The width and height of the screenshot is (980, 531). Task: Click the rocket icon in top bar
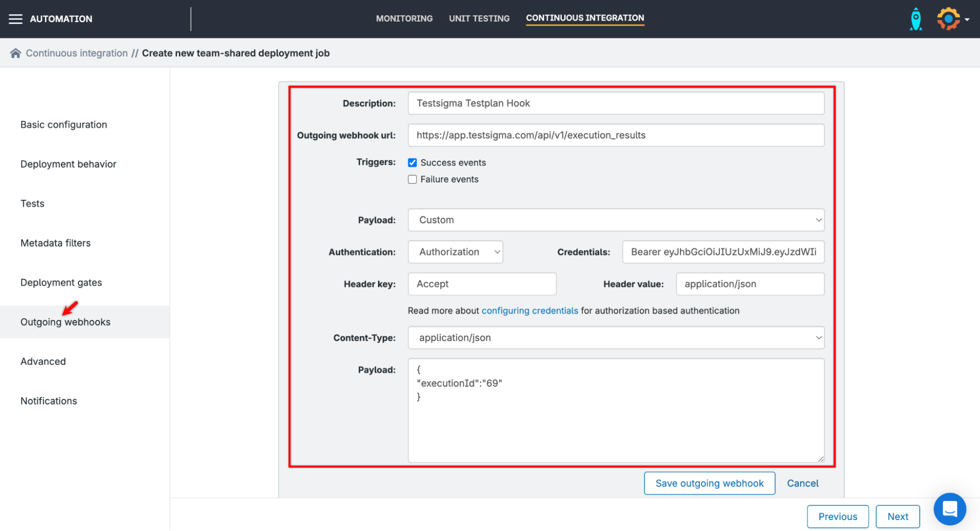(x=916, y=18)
